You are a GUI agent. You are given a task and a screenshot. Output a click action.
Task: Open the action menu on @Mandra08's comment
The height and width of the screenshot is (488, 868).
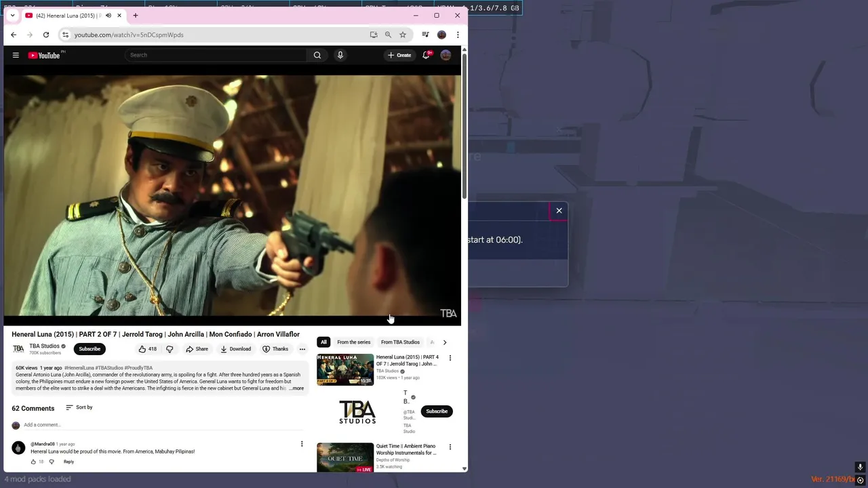pos(302,445)
